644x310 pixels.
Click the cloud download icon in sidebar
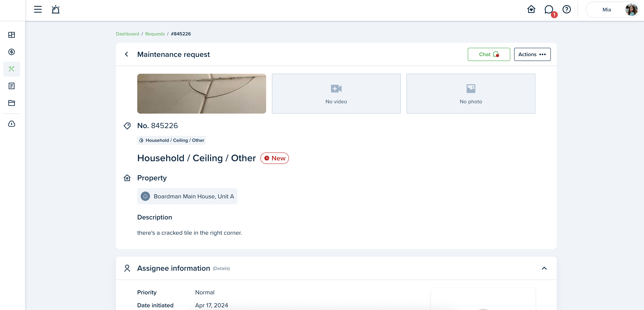pyautogui.click(x=12, y=124)
